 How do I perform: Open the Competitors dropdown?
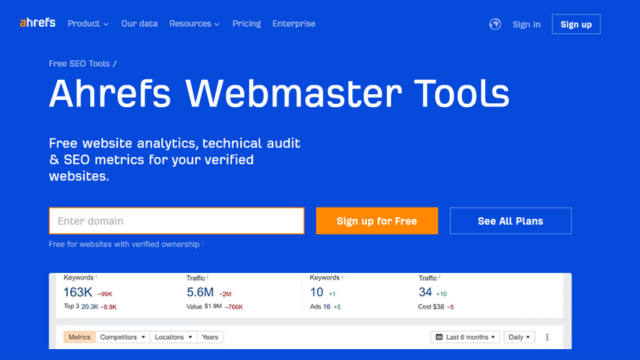[122, 337]
